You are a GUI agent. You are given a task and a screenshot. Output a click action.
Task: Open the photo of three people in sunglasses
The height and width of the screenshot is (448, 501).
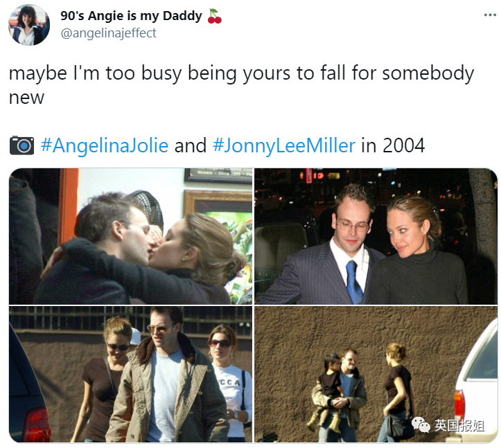131,374
